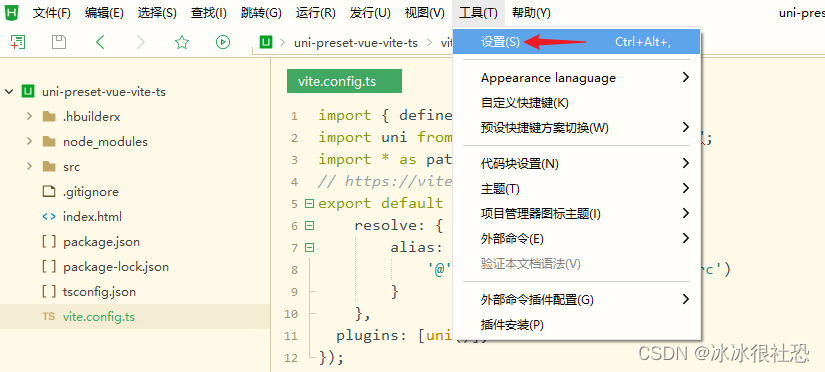825x372 pixels.
Task: Click the new file toolbar icon
Action: click(x=18, y=42)
